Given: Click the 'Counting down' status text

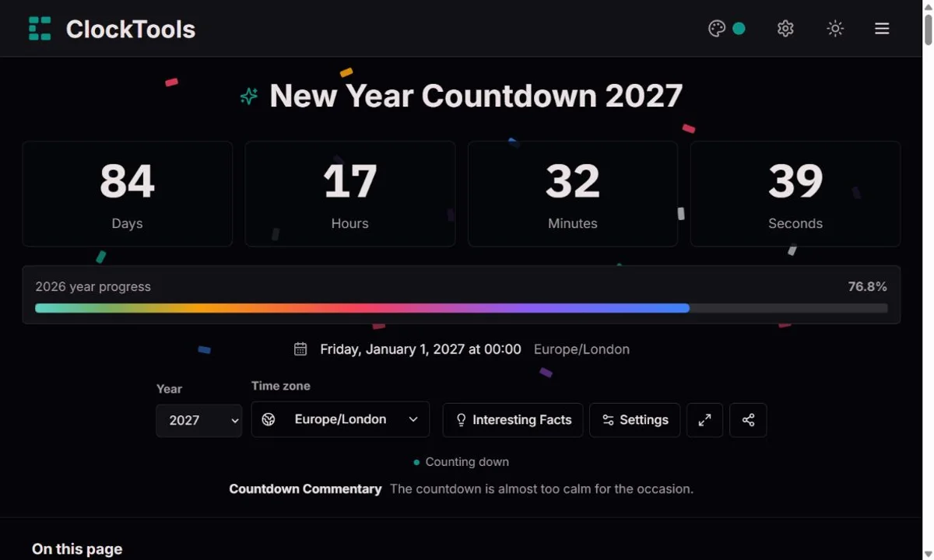Looking at the screenshot, I should 467,462.
